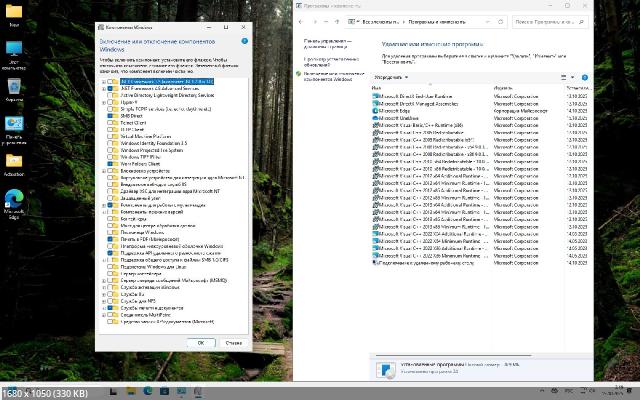Toggle the Hyper-V checkbox
Screen dimensions: 640x400
click(109, 102)
